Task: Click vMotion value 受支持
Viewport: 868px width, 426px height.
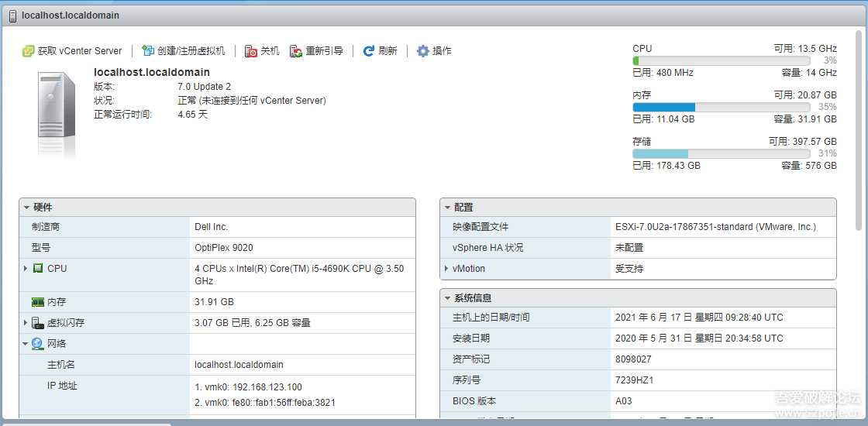Action: (629, 268)
